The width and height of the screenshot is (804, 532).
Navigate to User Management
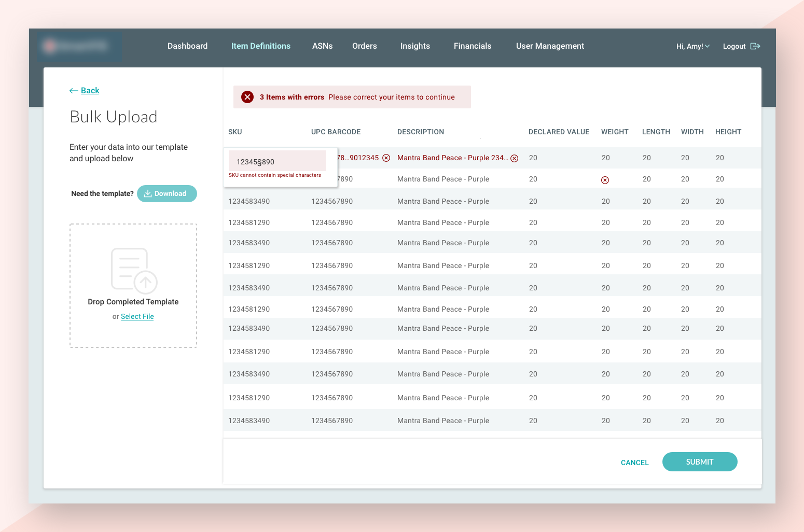tap(550, 46)
